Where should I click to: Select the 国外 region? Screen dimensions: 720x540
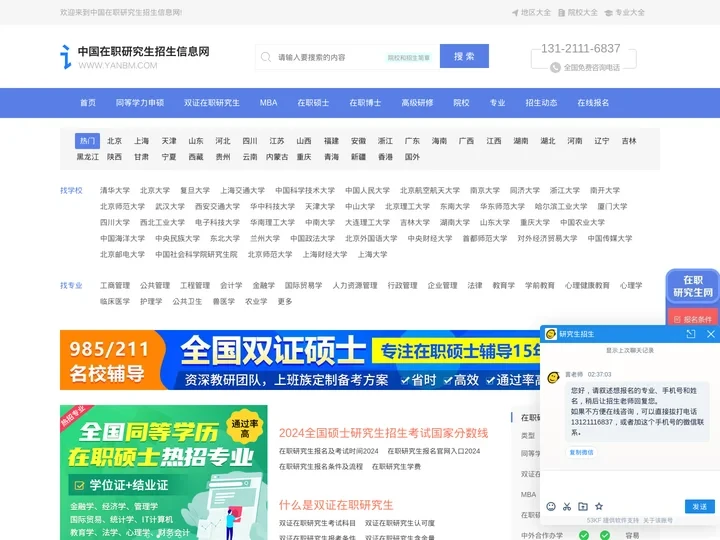(412, 157)
